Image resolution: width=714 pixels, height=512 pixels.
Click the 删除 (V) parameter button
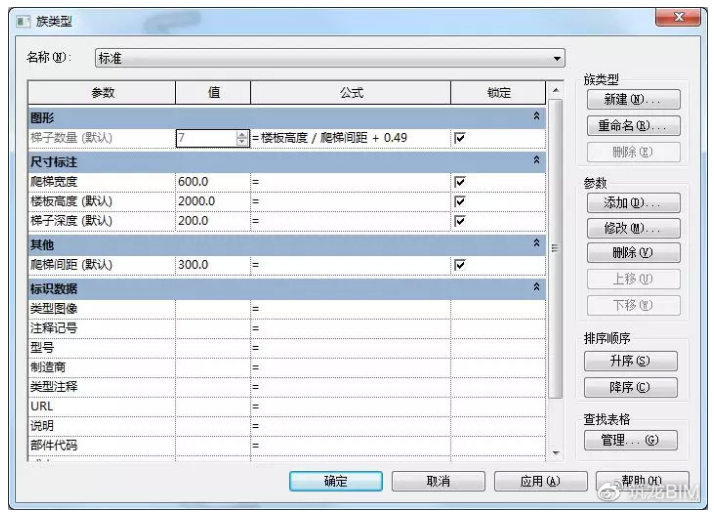633,253
